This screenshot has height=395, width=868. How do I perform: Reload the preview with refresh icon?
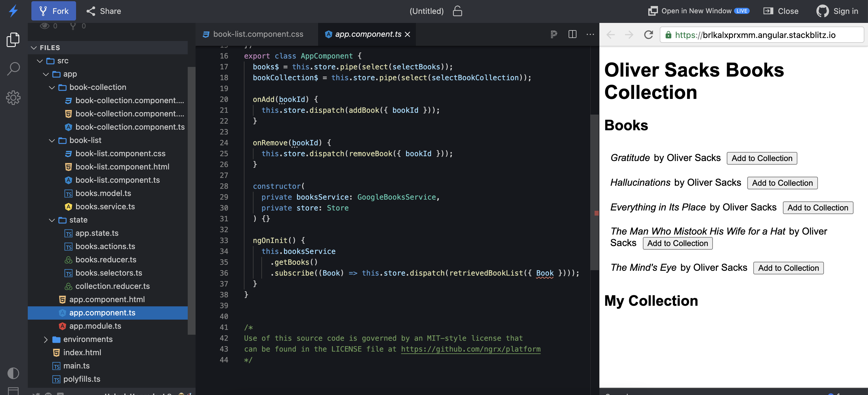648,35
